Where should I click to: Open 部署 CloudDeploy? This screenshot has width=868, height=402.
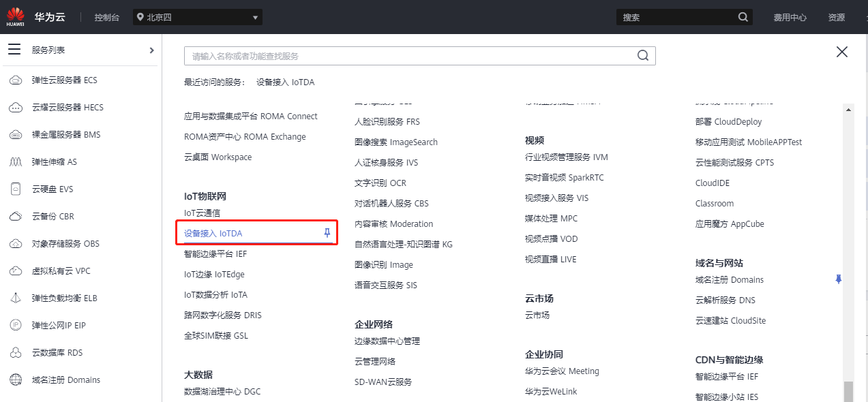[x=728, y=121]
